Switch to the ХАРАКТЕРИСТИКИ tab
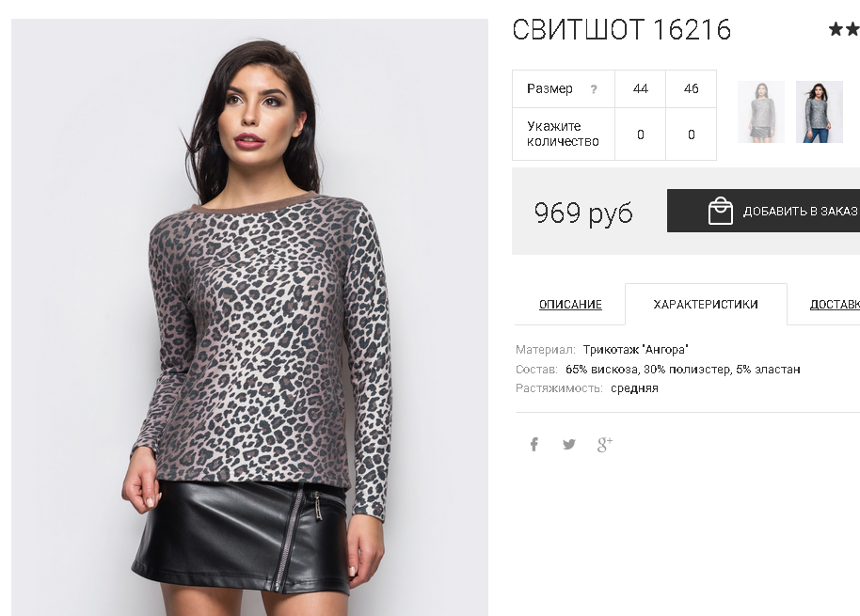The height and width of the screenshot is (616, 860). 706,304
